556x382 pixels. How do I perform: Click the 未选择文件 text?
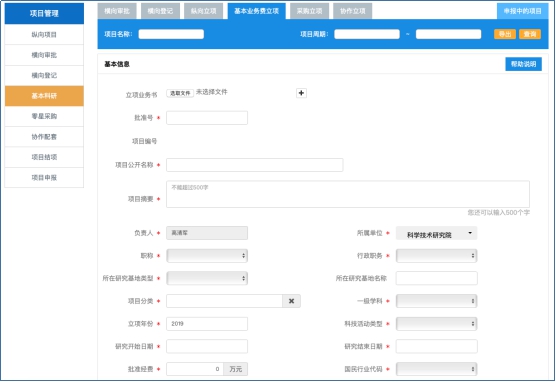coord(211,92)
